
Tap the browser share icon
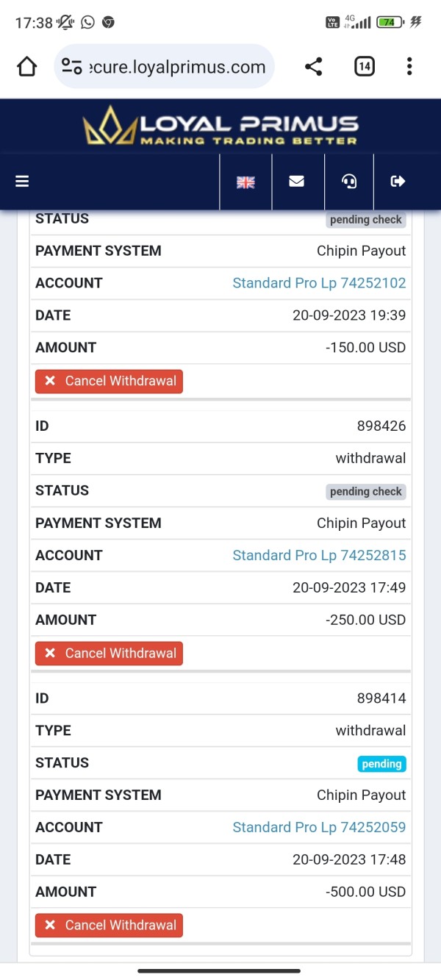(313, 67)
